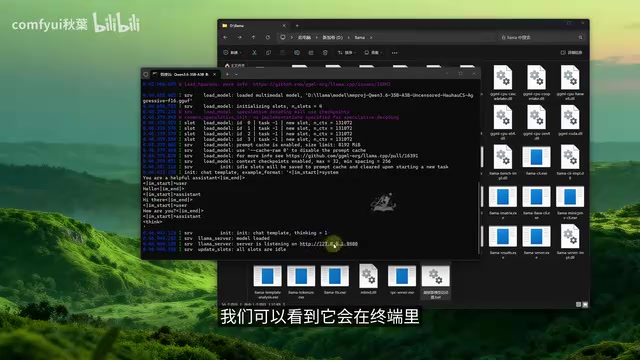This screenshot has height=360, width=640.
Task: Refresh the File Explorer folder view
Action: 268,38
